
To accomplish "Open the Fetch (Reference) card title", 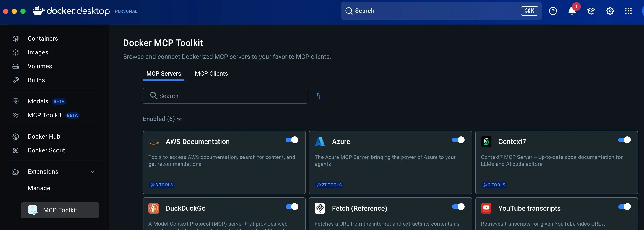I will tap(359, 209).
